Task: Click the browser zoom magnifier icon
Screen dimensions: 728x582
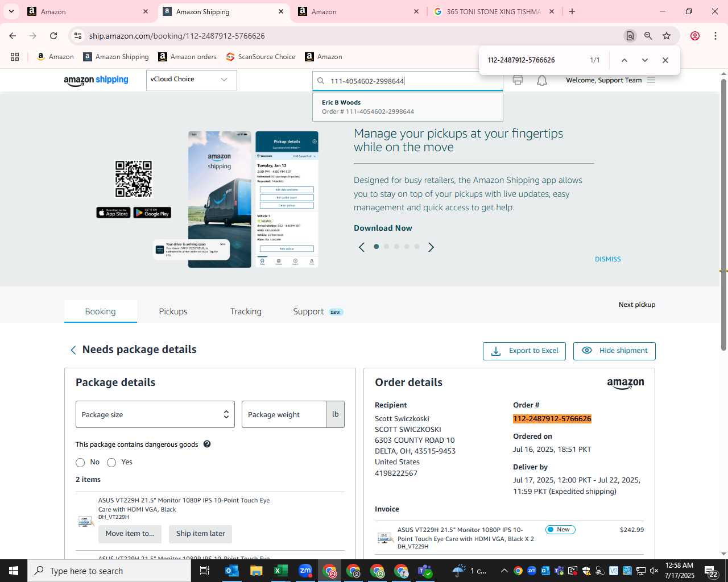Action: pos(648,36)
